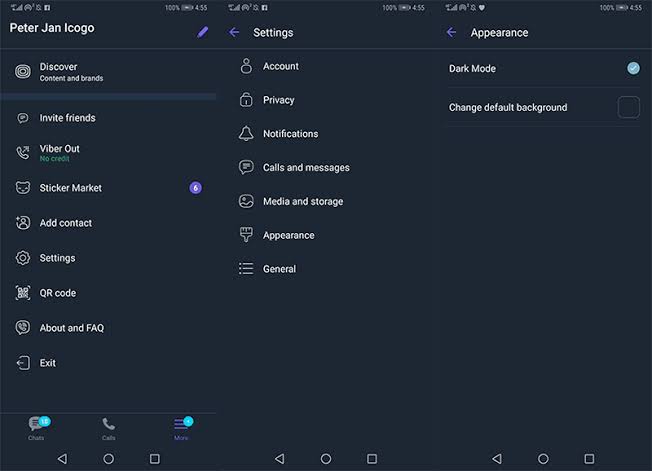Go back from the Appearance screen
Image resolution: width=652 pixels, height=471 pixels.
[x=451, y=32]
